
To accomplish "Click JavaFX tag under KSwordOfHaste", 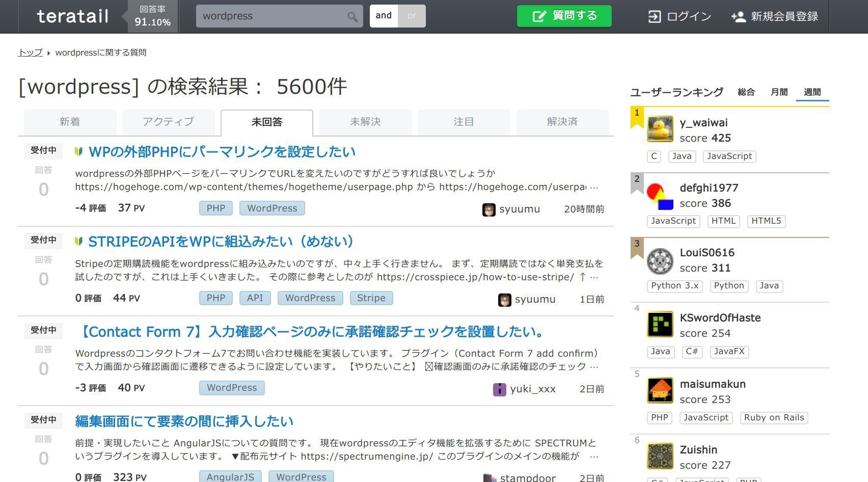I will click(x=729, y=352).
